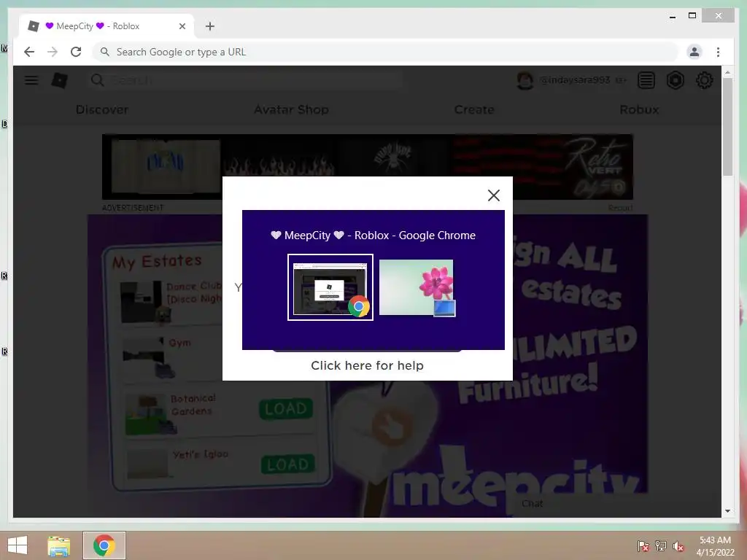Go back in Chrome
The height and width of the screenshot is (560, 747).
(29, 52)
